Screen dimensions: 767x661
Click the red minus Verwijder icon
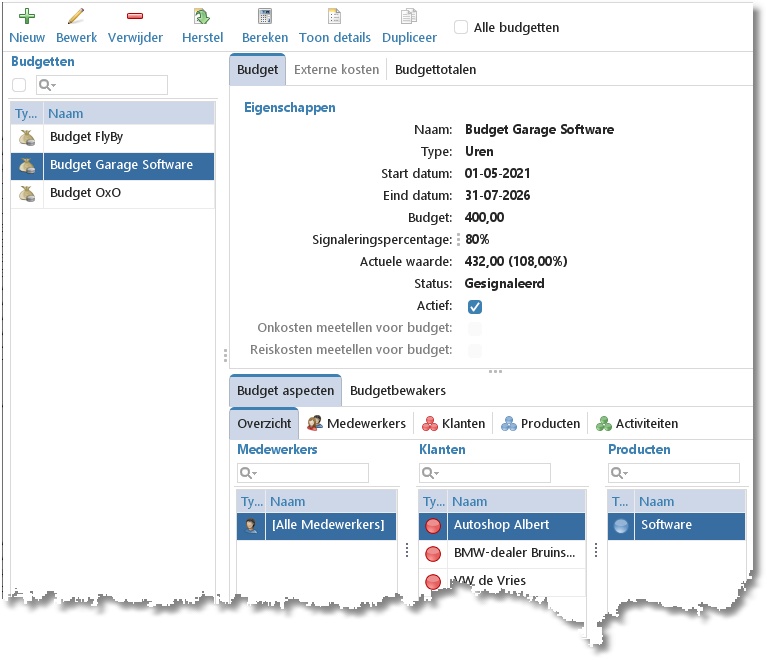point(135,16)
